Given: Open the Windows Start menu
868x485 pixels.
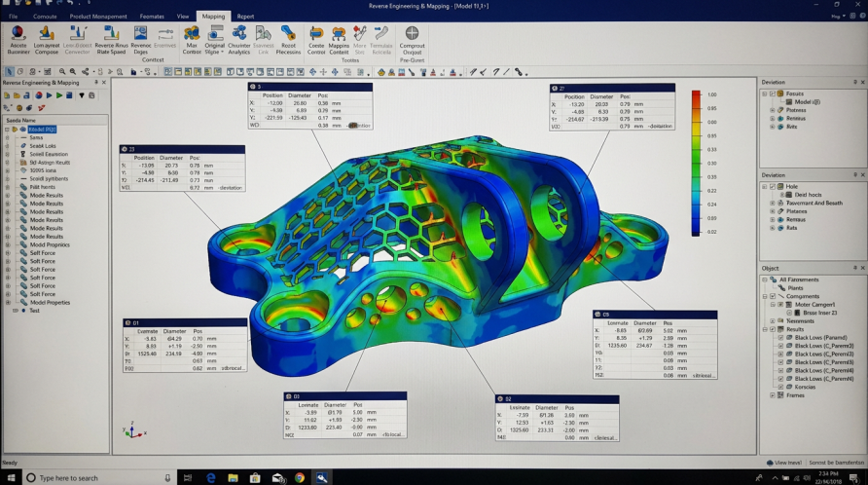Looking at the screenshot, I should tap(11, 478).
